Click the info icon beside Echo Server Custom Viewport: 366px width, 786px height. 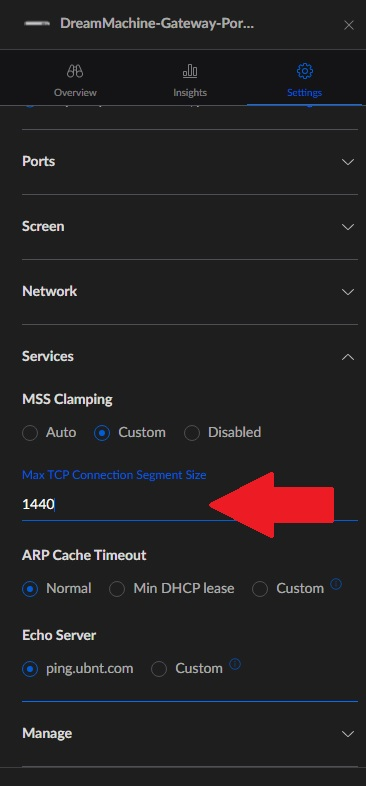pyautogui.click(x=235, y=664)
